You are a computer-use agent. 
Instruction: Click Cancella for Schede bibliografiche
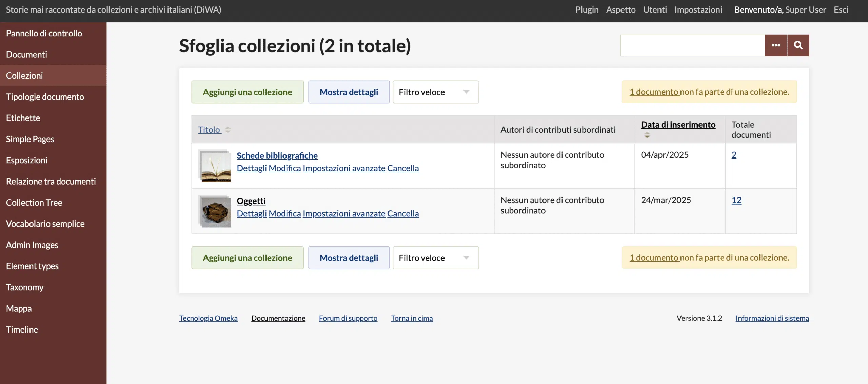pyautogui.click(x=403, y=168)
